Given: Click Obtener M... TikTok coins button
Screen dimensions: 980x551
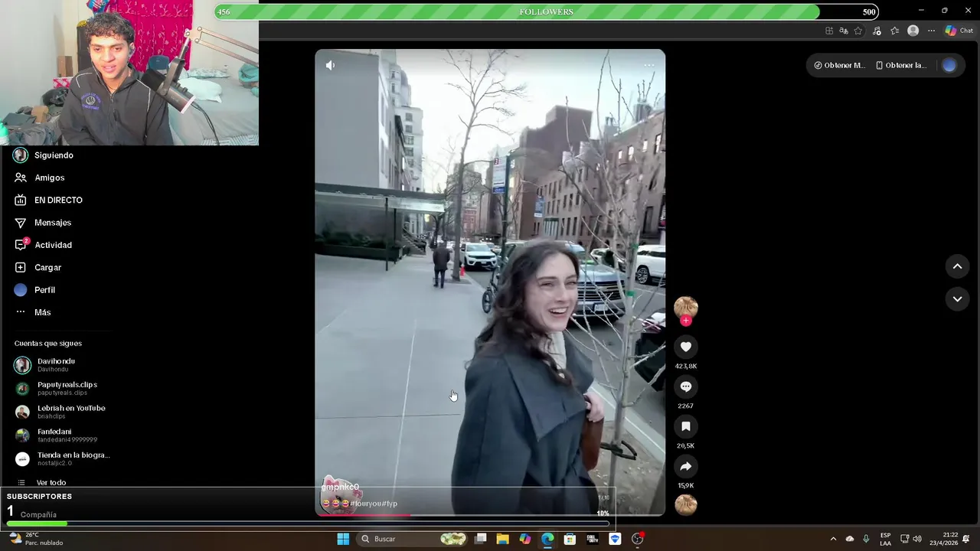Looking at the screenshot, I should click(x=840, y=65).
